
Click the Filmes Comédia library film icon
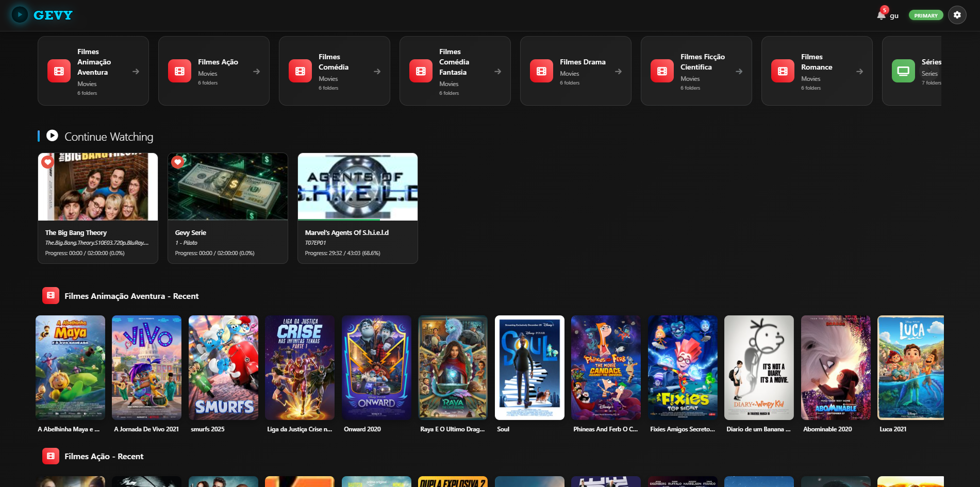pyautogui.click(x=300, y=71)
